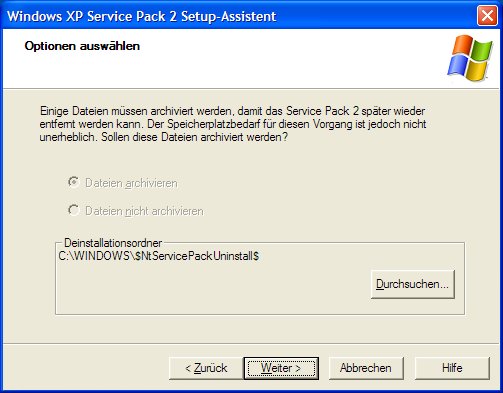Click the window title 'Windows XP Service Pack 2 Setup-Assistent'
Image resolution: width=503 pixels, height=393 pixels.
click(x=142, y=16)
